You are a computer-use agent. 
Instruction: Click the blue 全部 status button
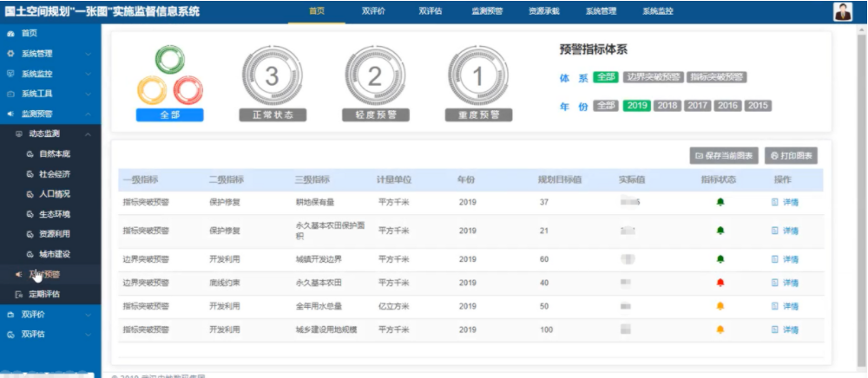[x=169, y=115]
